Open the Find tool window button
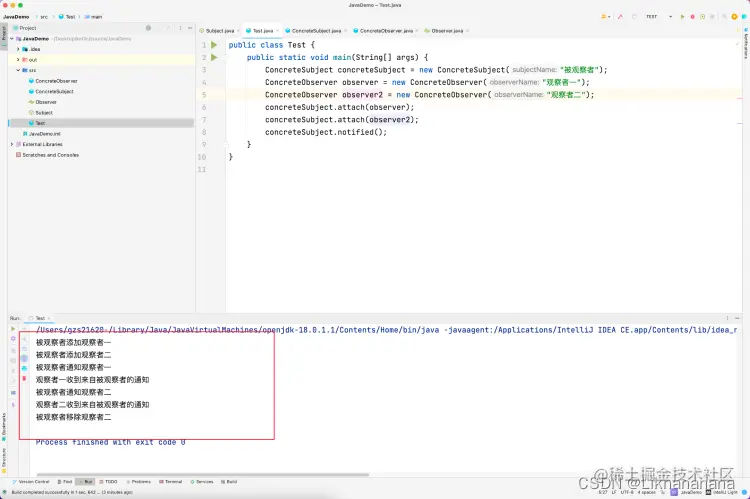The image size is (750, 499). click(x=65, y=482)
